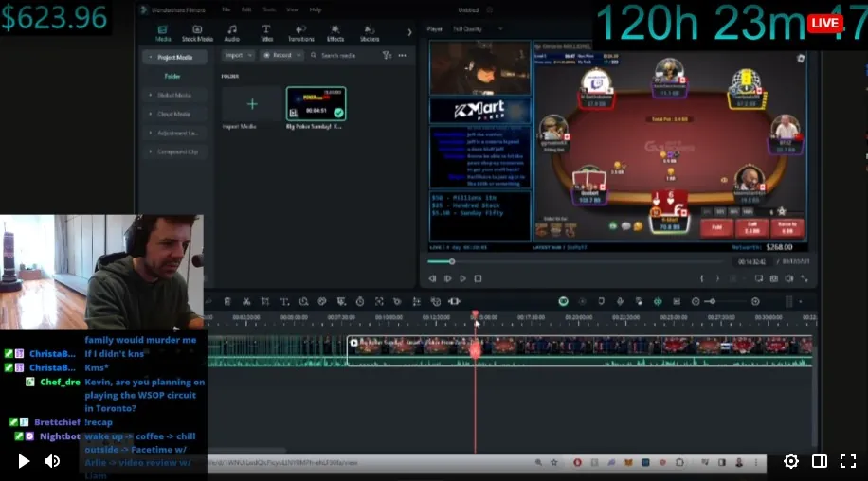Image resolution: width=868 pixels, height=481 pixels.
Task: Adjust preview volume icon
Action: pos(789,278)
